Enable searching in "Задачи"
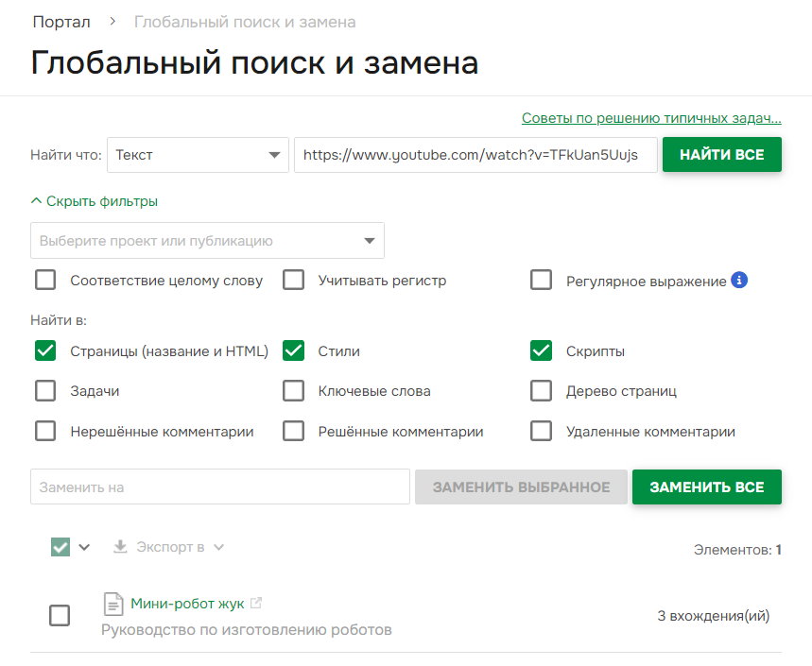Viewport: 812px width, 666px height. coord(44,390)
